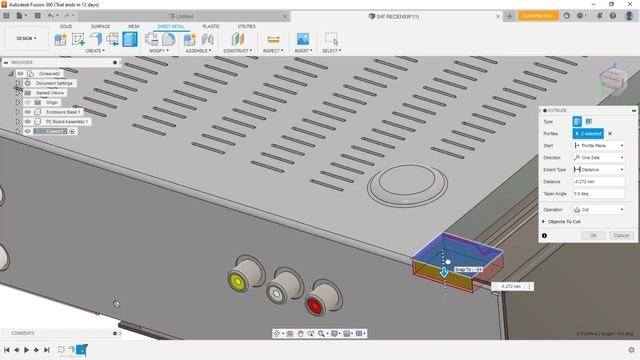Click the highlighted Extrude tool
640x360 pixels.
[x=130, y=39]
